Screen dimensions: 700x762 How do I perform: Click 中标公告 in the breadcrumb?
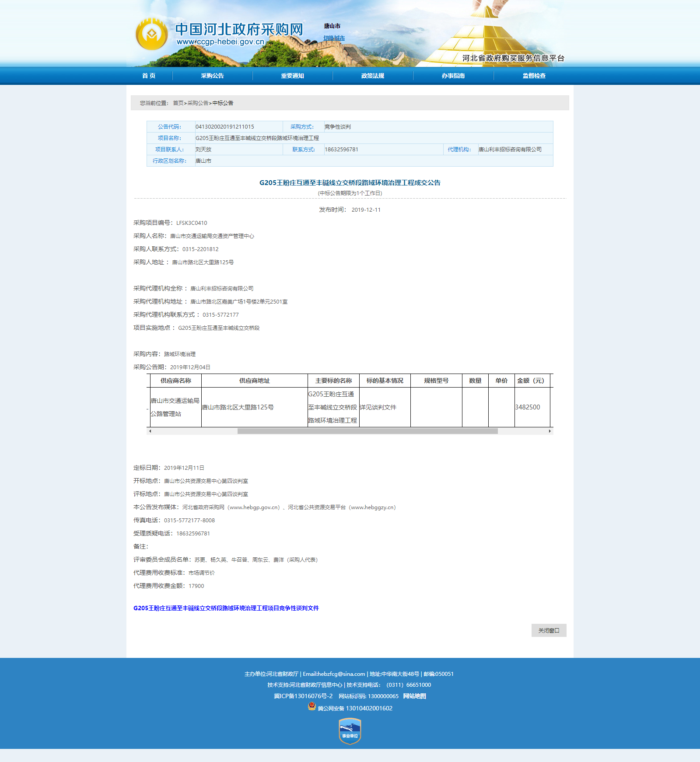coord(223,103)
